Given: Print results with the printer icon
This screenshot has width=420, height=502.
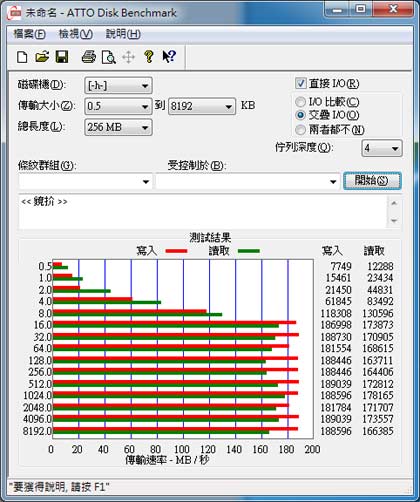Looking at the screenshot, I should (89, 57).
